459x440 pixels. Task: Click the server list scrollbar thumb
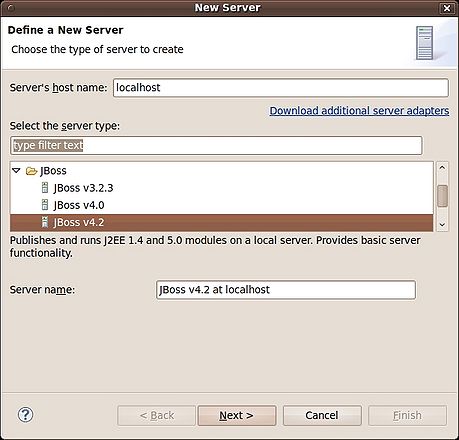[442, 196]
